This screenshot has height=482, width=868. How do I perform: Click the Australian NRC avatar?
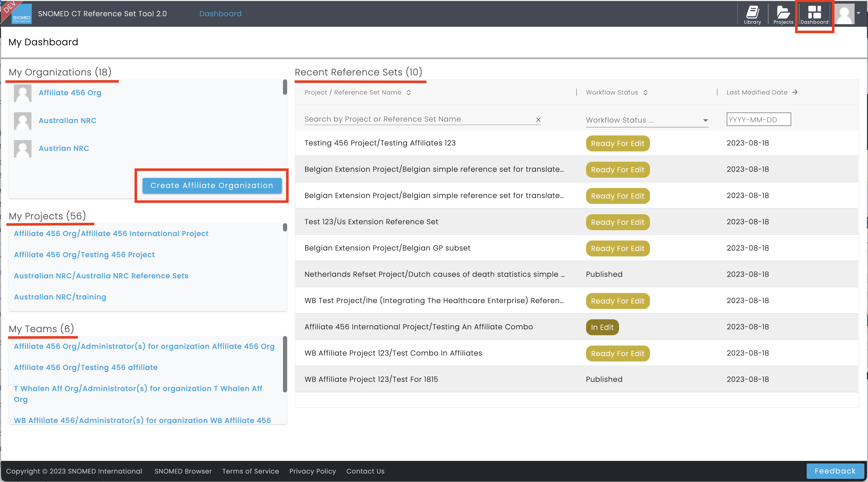[x=23, y=121]
